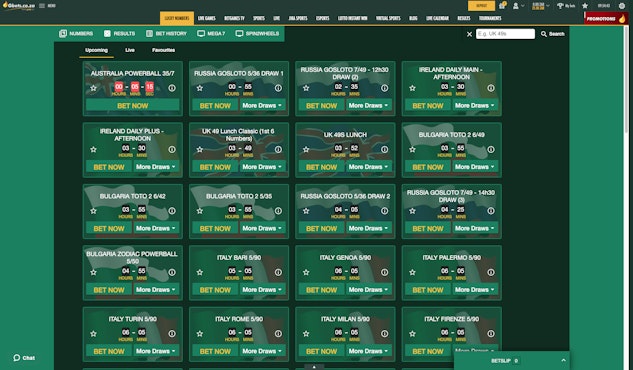The height and width of the screenshot is (370, 633).
Task: Open the hamburger menu icon beside logo
Action: [x=42, y=6]
